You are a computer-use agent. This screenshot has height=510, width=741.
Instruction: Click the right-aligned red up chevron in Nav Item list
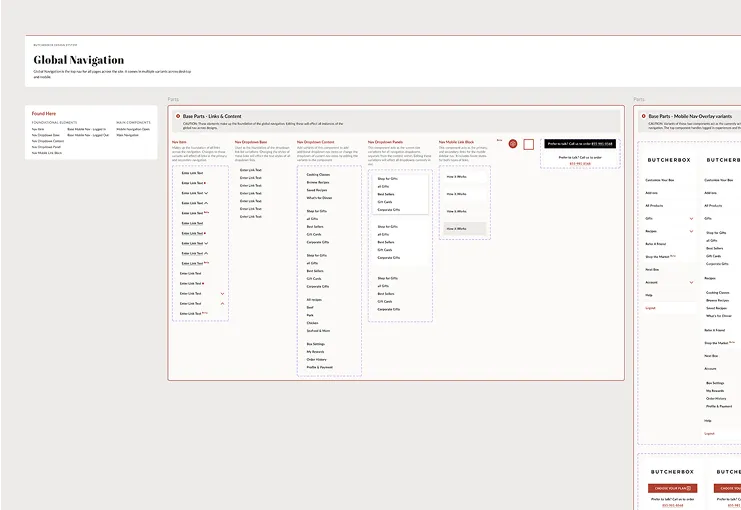223,303
